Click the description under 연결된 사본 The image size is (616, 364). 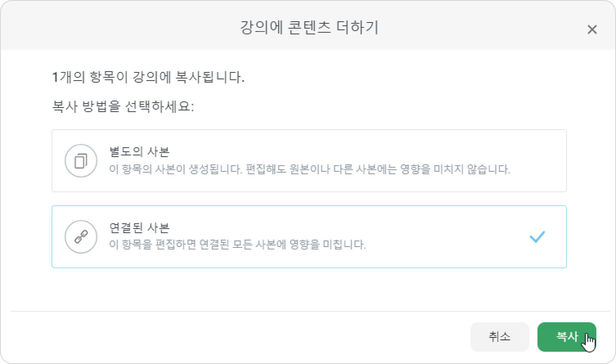[237, 245]
